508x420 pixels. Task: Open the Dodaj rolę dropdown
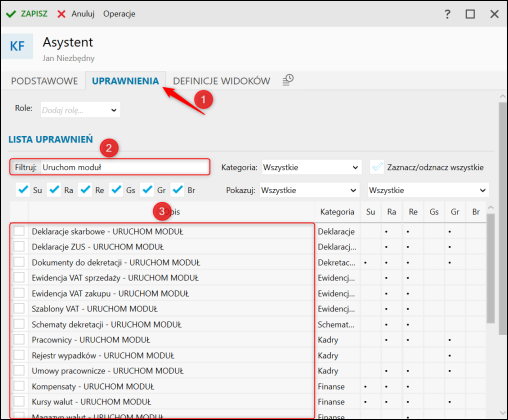click(x=80, y=110)
